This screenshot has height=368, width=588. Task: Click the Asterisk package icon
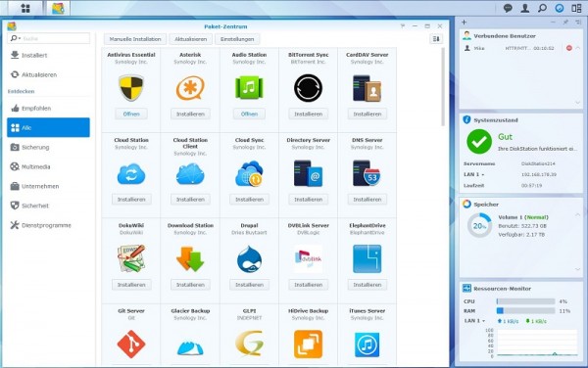coord(190,88)
